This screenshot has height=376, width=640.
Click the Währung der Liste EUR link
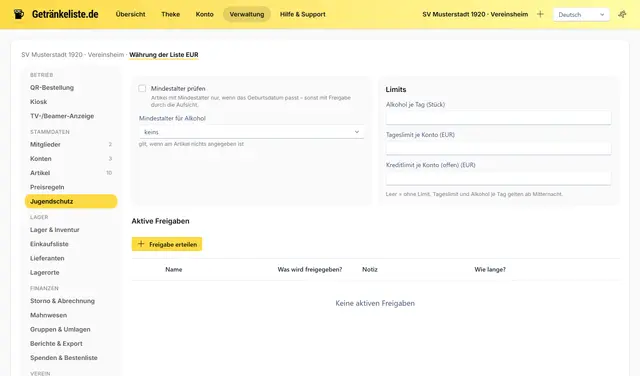click(164, 55)
